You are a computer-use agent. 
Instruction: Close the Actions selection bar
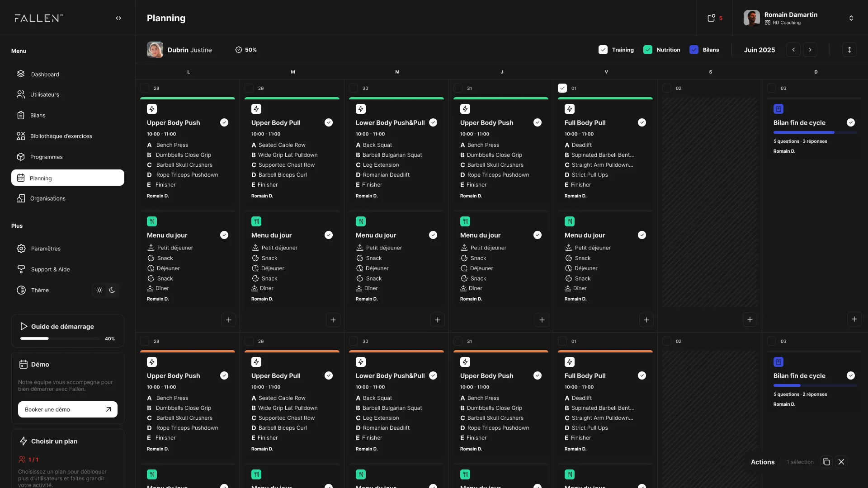[x=841, y=462]
